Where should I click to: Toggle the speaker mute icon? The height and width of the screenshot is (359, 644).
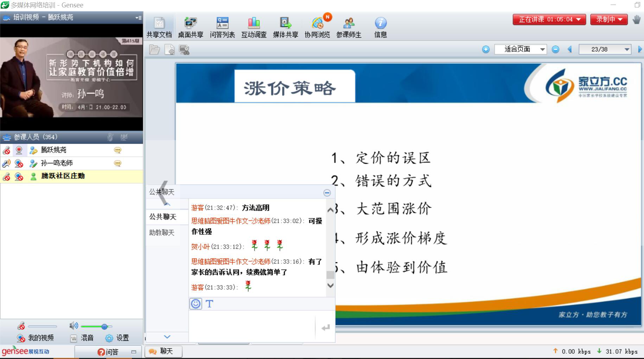coord(74,326)
